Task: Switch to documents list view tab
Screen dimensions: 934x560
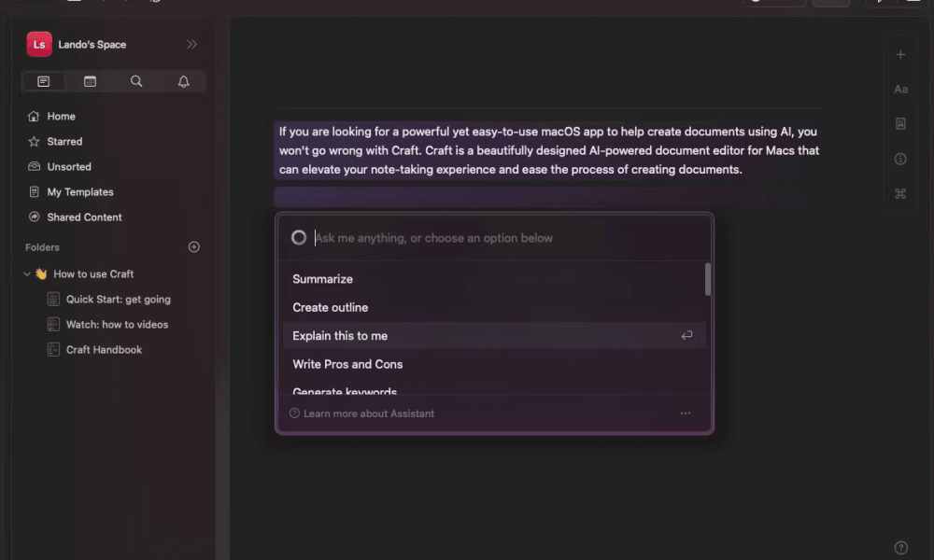Action: [x=44, y=81]
